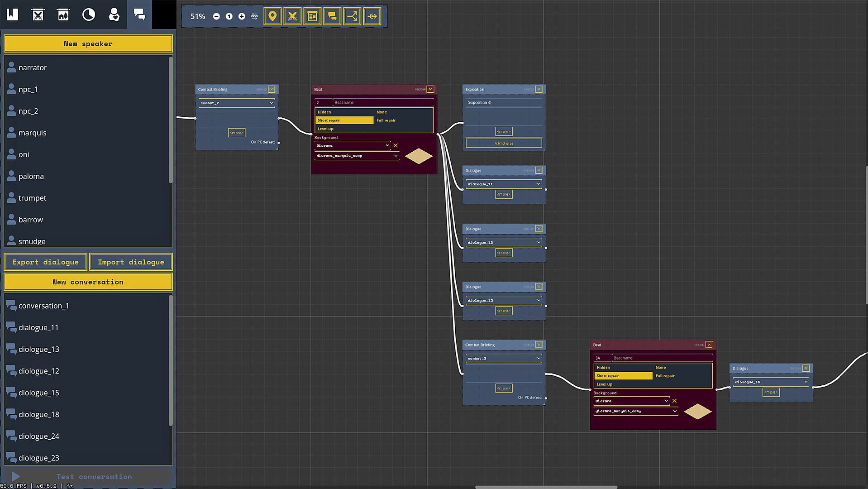Click the horizontal canvas scrollbar thumb

coord(546,487)
